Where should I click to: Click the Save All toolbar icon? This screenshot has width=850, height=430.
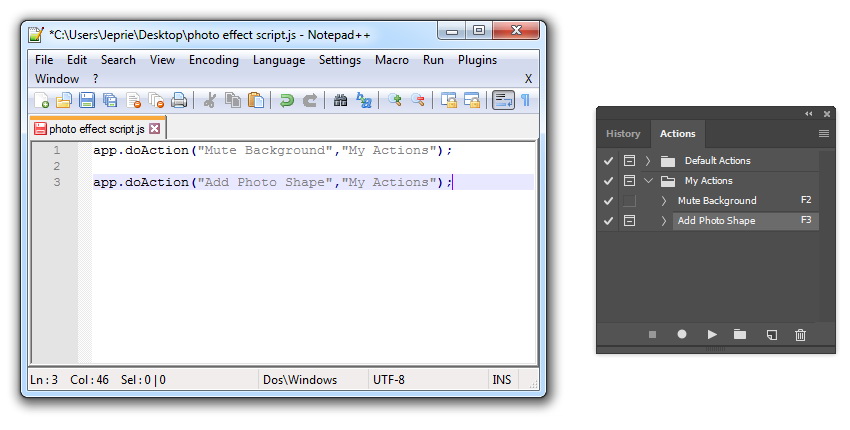(x=110, y=100)
